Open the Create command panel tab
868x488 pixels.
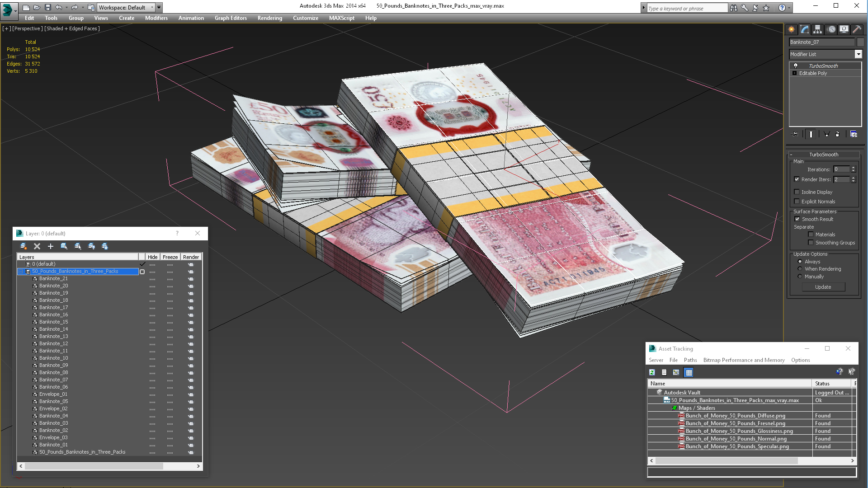click(792, 29)
